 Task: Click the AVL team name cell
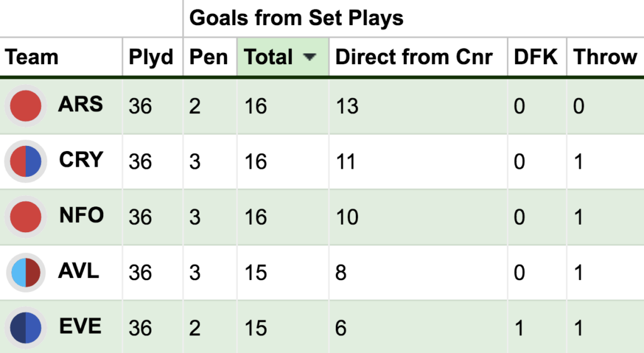(79, 271)
